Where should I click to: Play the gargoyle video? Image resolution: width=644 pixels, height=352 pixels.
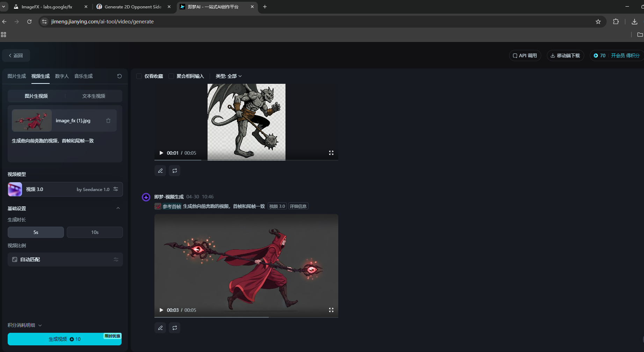pyautogui.click(x=161, y=153)
